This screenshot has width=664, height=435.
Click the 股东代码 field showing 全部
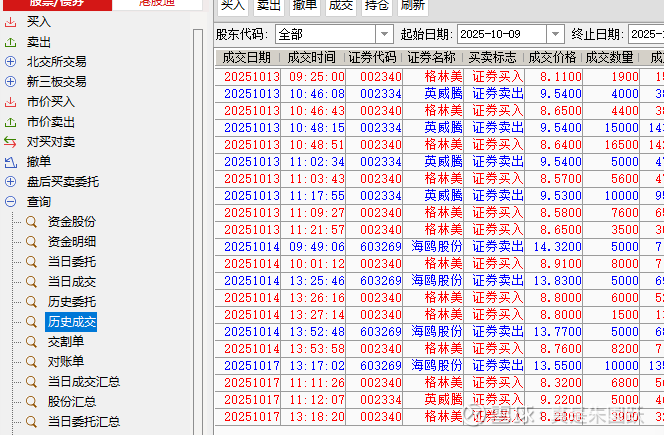325,34
